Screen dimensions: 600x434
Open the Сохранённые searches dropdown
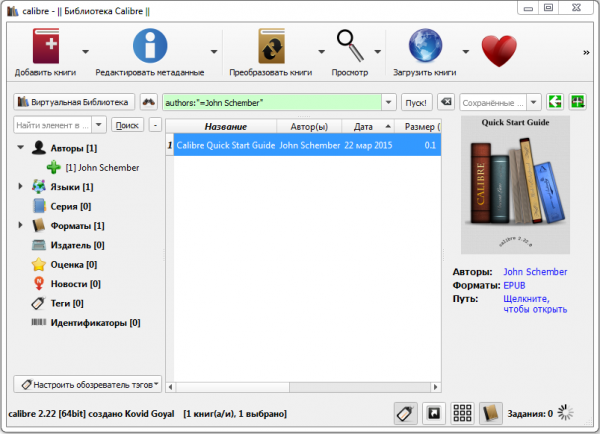tap(533, 102)
